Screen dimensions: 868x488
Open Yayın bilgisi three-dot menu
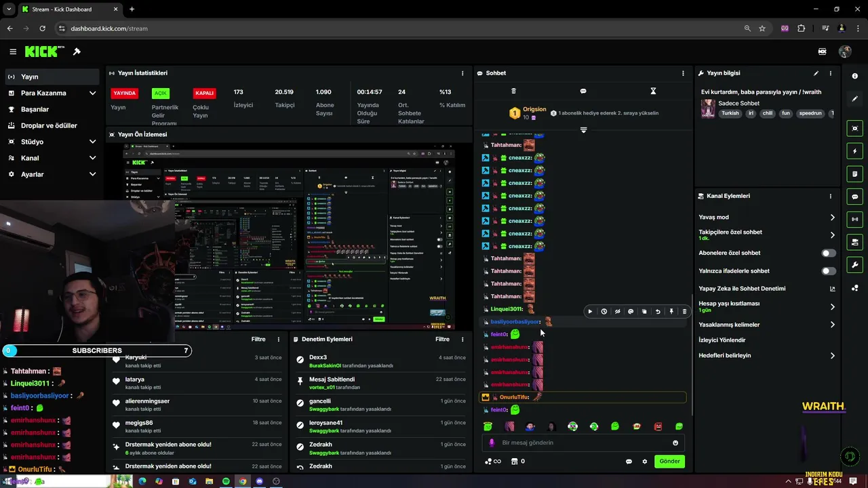coord(831,73)
